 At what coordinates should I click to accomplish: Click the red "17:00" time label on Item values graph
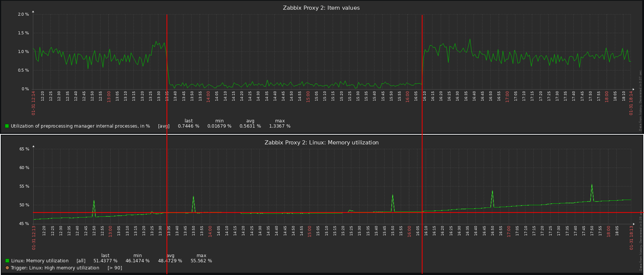(507, 96)
